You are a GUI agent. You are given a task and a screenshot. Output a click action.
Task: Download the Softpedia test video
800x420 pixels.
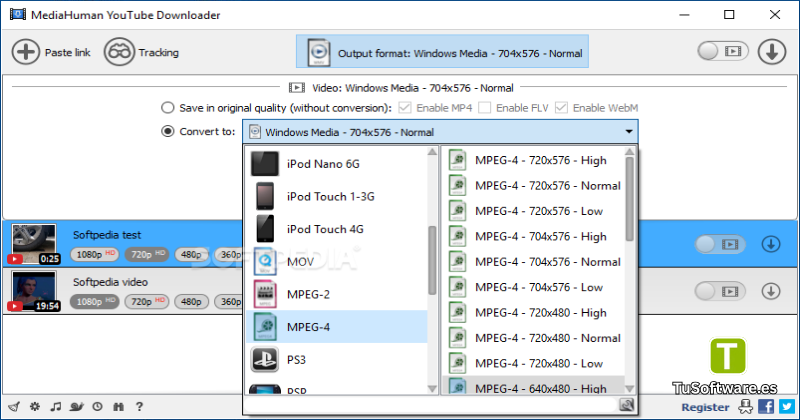771,244
